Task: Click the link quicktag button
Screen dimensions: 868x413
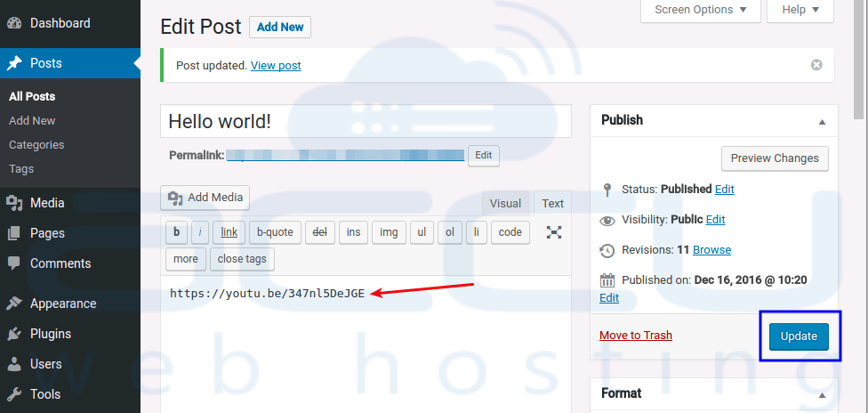Action: (229, 232)
